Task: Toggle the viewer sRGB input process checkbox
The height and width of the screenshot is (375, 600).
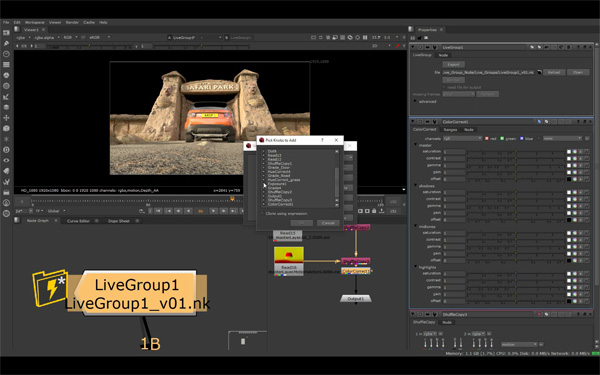Action: coord(83,38)
